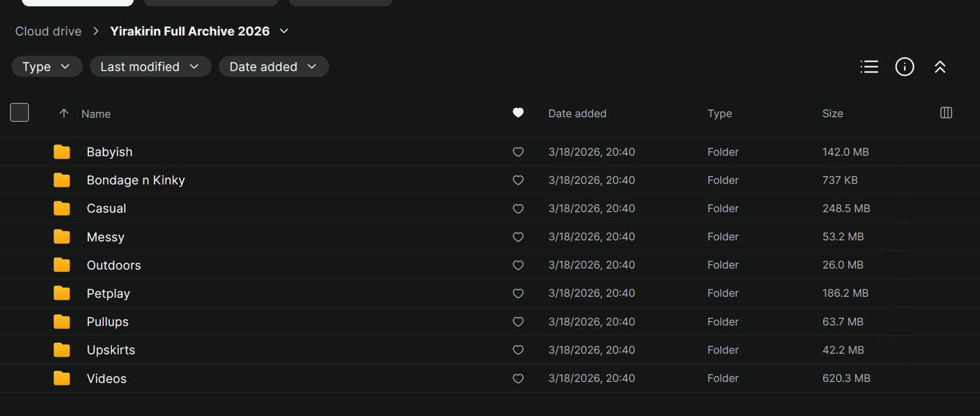Sort by the Size column header
This screenshot has width=980, height=416.
832,114
